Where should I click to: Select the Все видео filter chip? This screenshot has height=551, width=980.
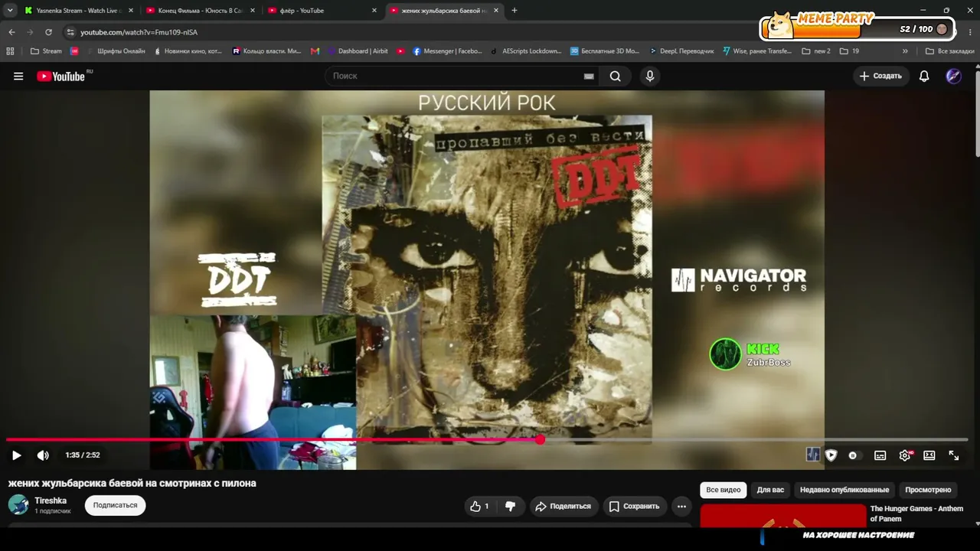coord(724,490)
